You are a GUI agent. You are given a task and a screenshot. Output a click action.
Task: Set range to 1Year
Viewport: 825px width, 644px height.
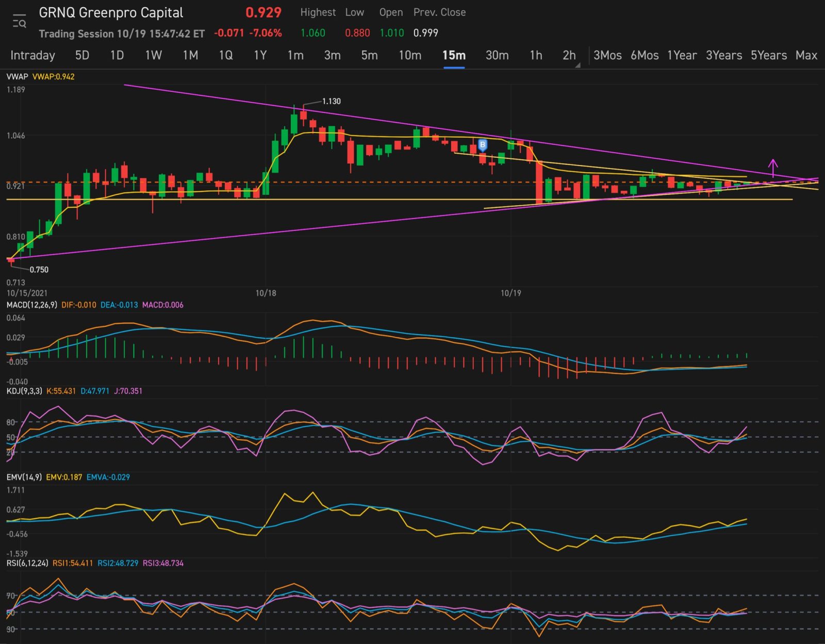click(x=682, y=55)
